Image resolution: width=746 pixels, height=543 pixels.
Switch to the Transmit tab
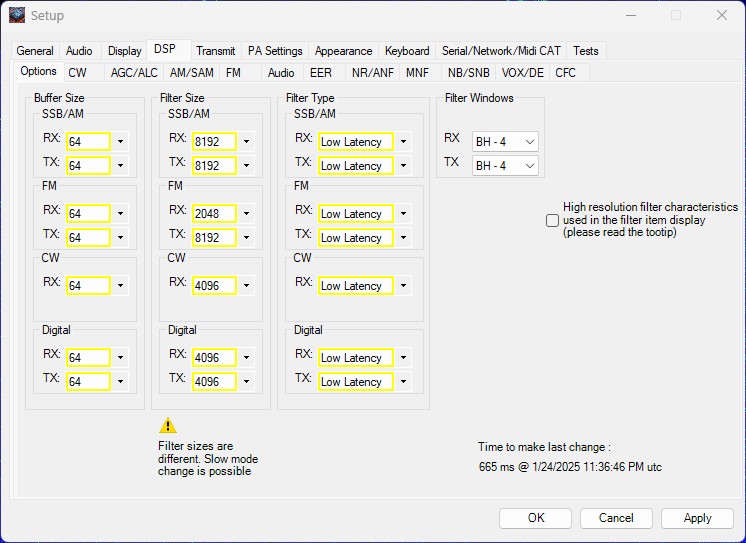(x=215, y=51)
